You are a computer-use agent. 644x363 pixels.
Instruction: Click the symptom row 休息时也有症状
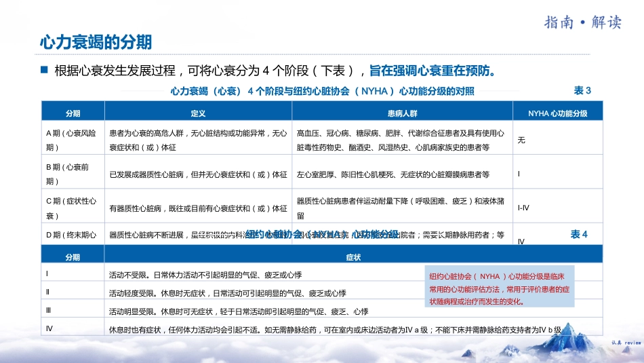[335, 330]
